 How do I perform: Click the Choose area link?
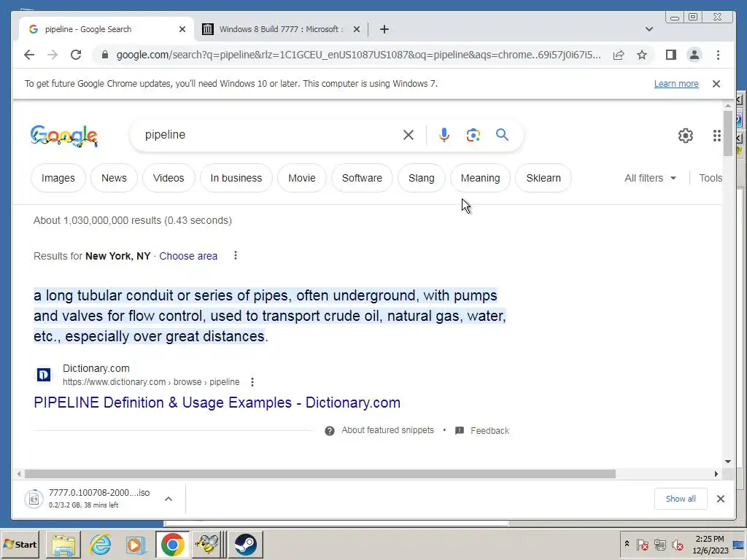click(x=188, y=256)
